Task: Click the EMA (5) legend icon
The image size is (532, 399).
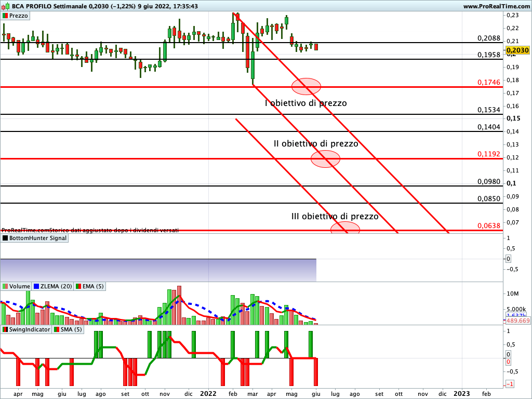Action: [78, 286]
